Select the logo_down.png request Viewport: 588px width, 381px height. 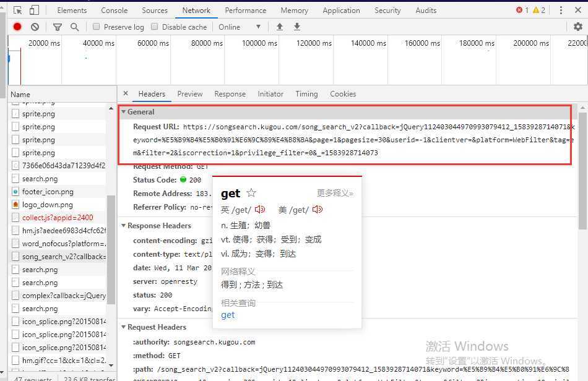point(58,205)
